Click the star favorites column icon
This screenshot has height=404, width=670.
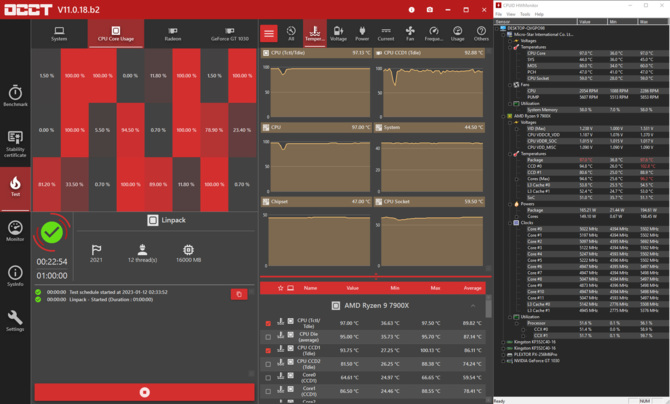281,288
